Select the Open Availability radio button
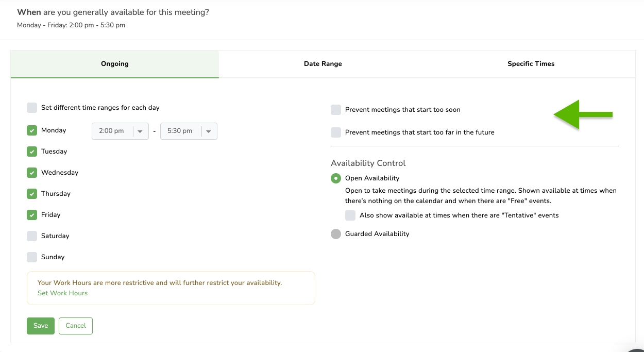Image resolution: width=644 pixels, height=352 pixels. (336, 178)
